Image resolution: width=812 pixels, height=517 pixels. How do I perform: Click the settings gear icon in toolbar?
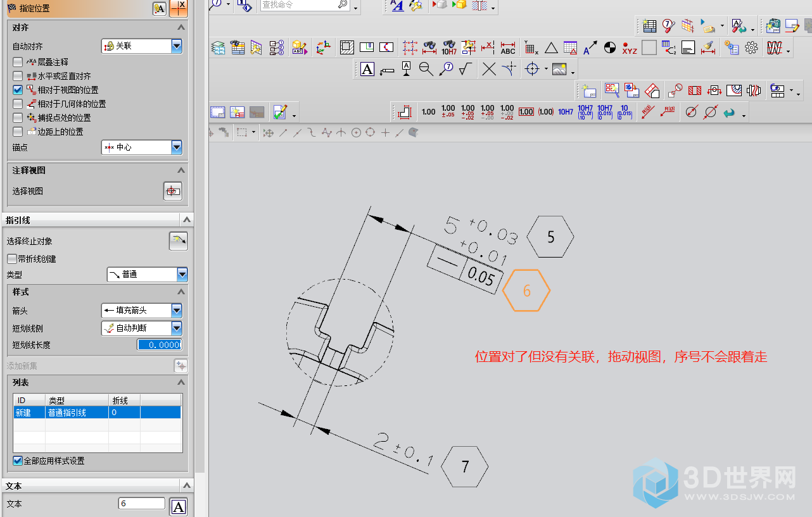pos(751,48)
